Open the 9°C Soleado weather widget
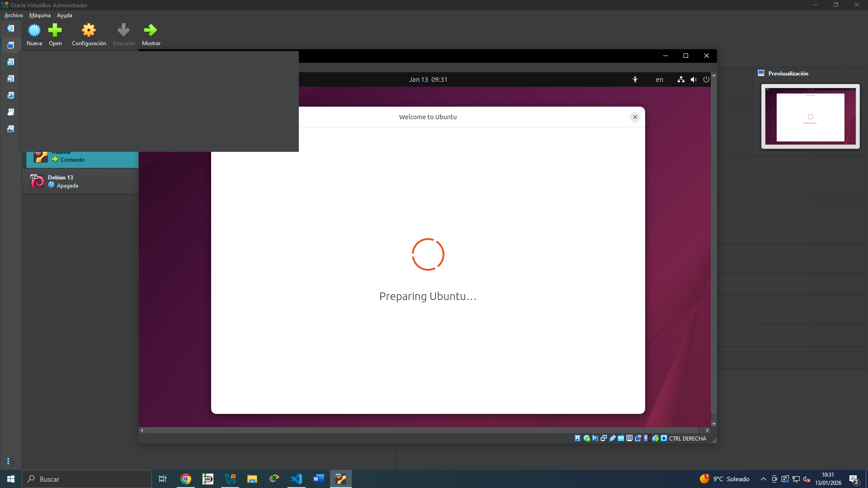The width and height of the screenshot is (868, 488). point(724,479)
